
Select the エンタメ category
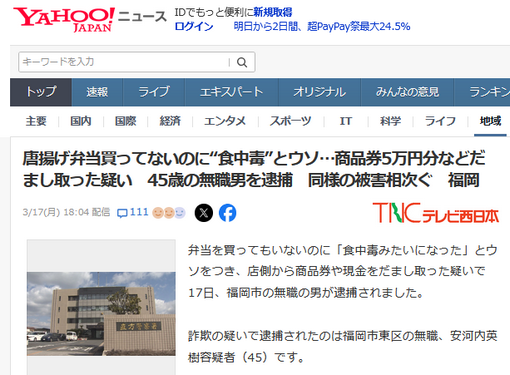click(x=225, y=121)
